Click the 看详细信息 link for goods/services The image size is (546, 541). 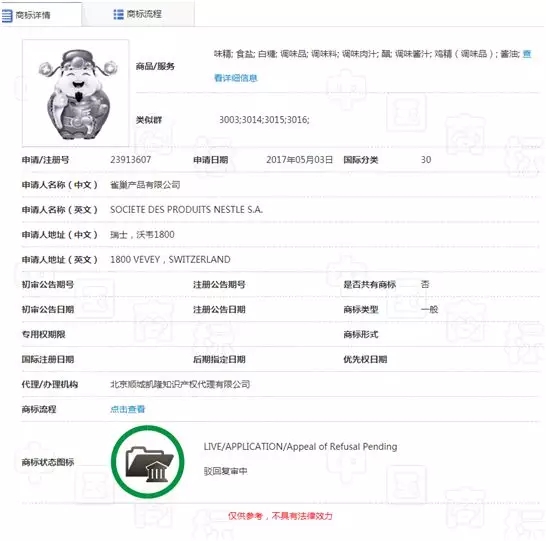coord(236,78)
